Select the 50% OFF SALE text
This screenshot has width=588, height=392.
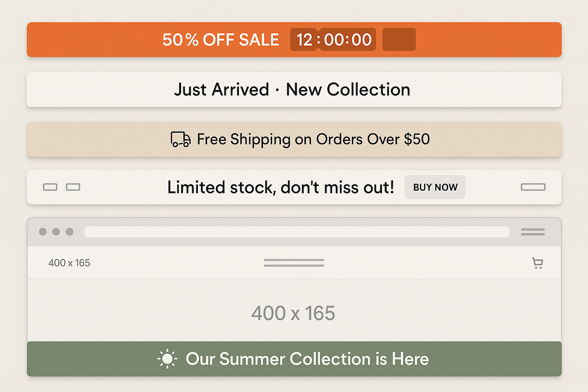coord(222,39)
